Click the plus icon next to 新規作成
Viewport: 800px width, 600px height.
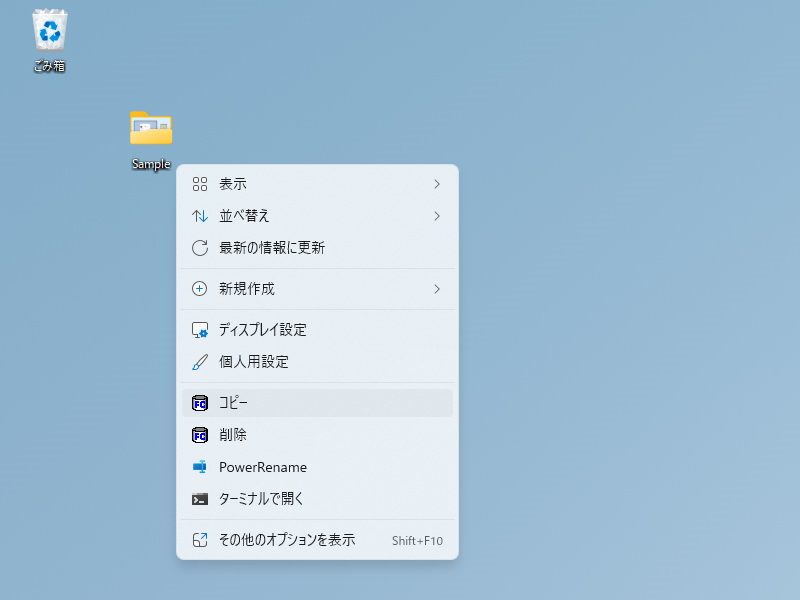click(200, 289)
